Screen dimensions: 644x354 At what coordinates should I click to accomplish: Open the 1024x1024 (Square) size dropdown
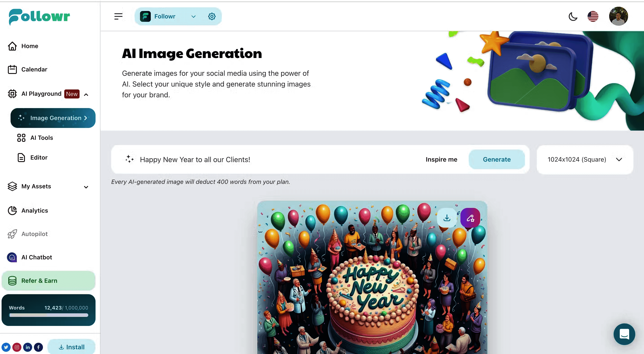click(585, 160)
